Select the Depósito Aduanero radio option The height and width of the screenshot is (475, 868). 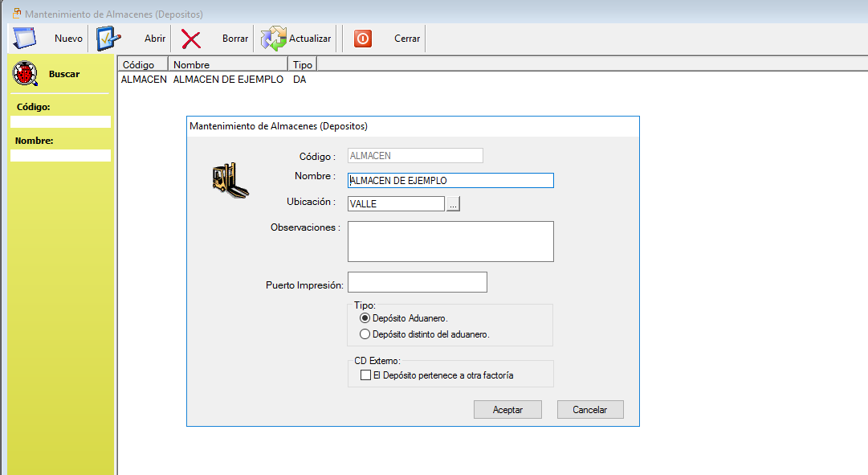click(365, 318)
